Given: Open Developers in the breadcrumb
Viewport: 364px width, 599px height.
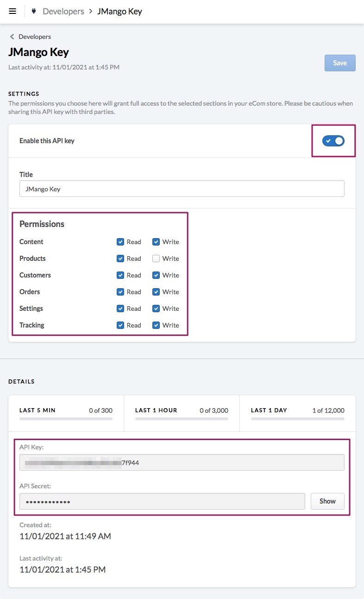Looking at the screenshot, I should [63, 11].
